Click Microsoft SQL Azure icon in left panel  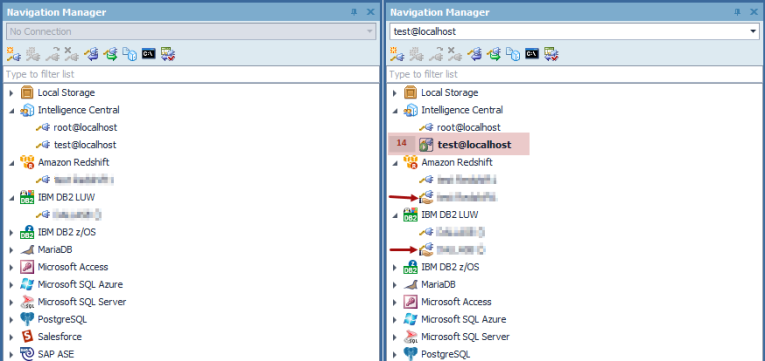coord(27,284)
